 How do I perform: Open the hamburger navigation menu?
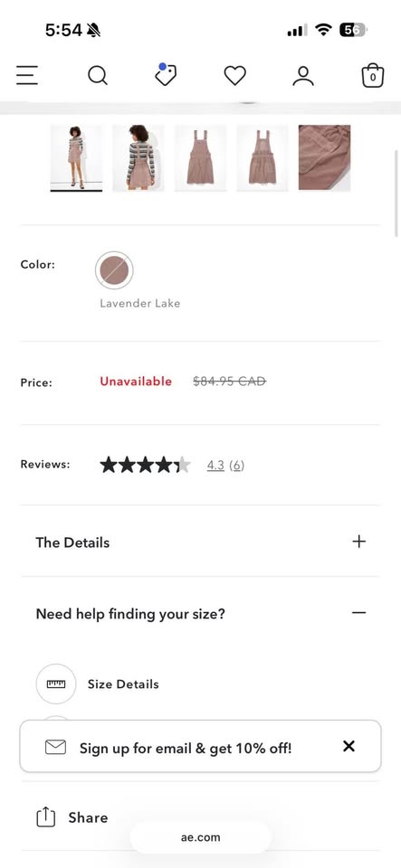tap(26, 75)
